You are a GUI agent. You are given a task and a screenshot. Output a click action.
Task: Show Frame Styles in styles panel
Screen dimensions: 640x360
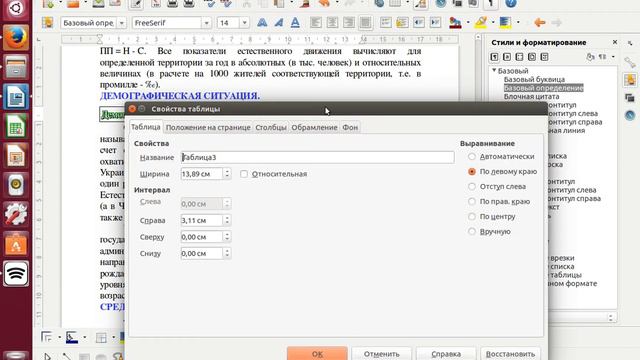coord(519,57)
